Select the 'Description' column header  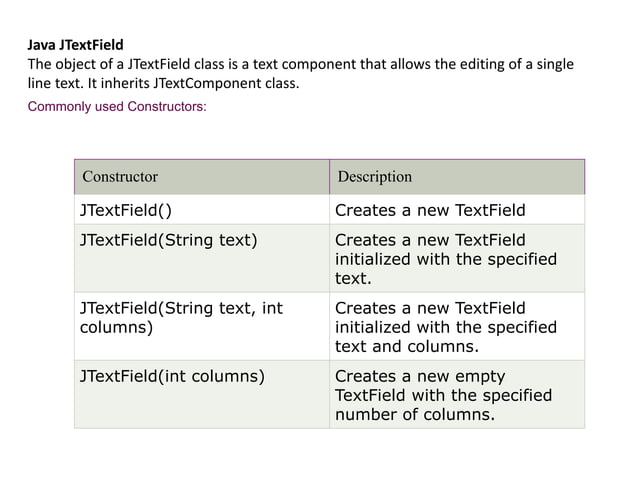pyautogui.click(x=375, y=177)
